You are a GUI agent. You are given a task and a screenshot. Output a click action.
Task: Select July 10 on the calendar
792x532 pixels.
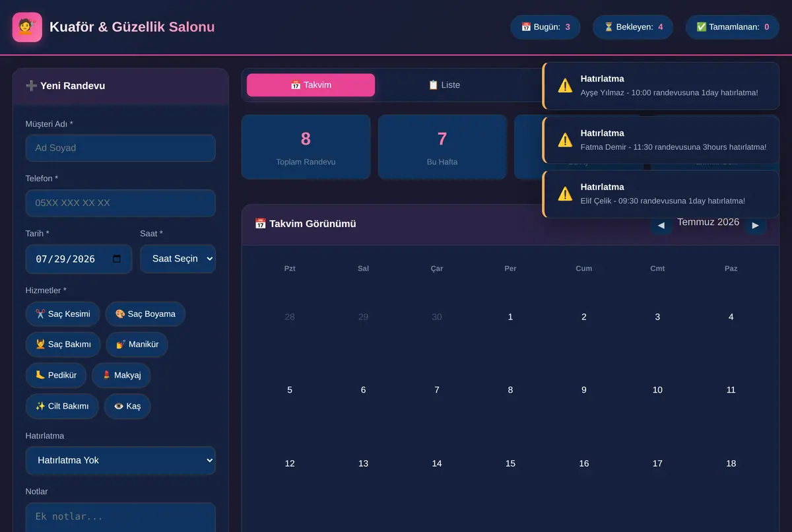pyautogui.click(x=657, y=390)
